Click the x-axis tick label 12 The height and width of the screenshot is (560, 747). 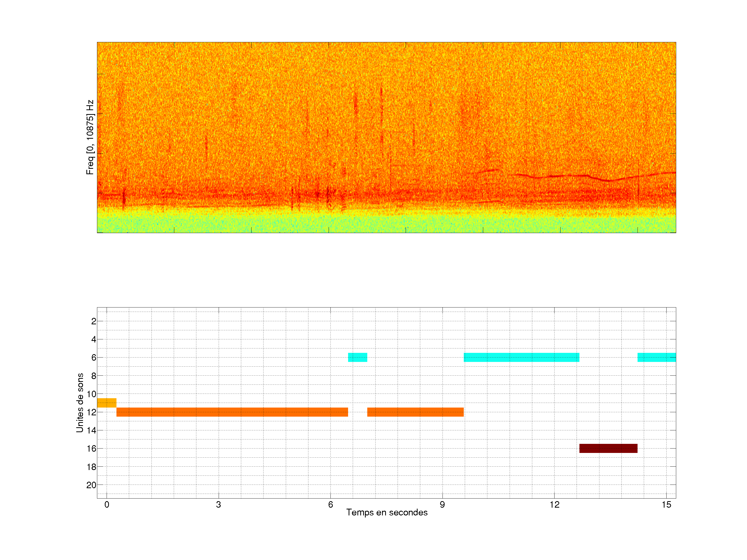(x=554, y=505)
